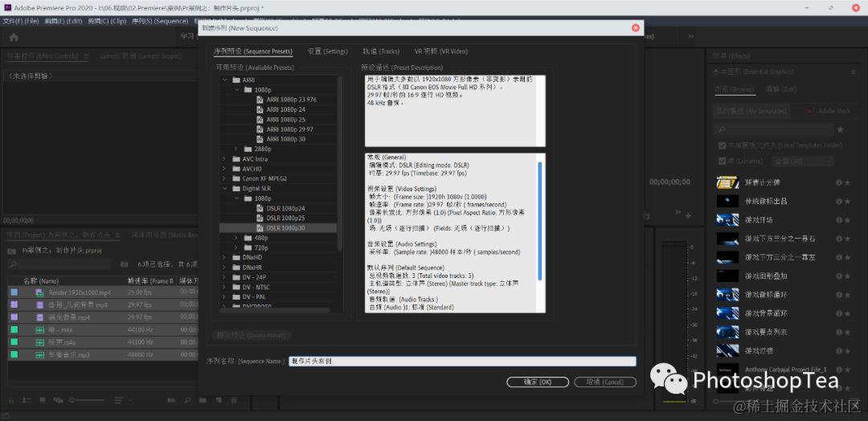Viewport: 868px width, 421px height.
Task: Close the New Sequence dialog
Action: (636, 27)
